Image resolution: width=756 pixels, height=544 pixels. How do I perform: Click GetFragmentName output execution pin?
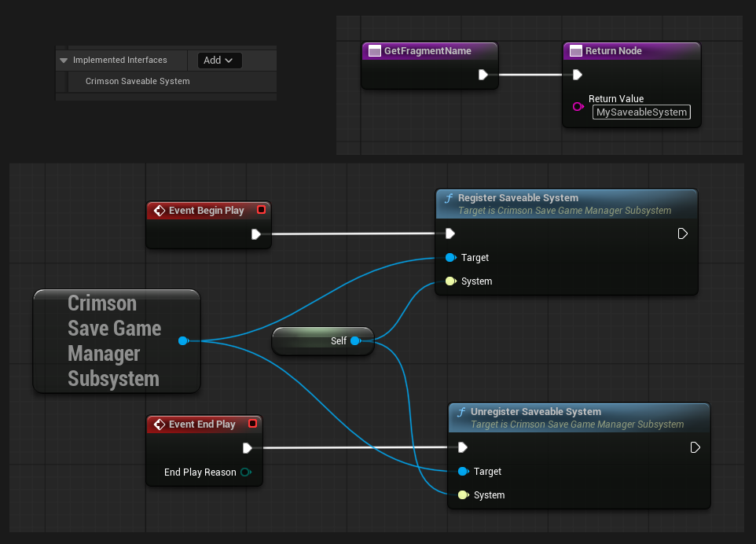483,75
